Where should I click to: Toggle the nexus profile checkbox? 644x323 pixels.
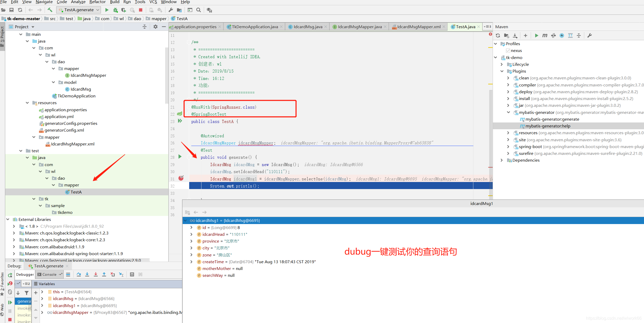click(x=508, y=51)
